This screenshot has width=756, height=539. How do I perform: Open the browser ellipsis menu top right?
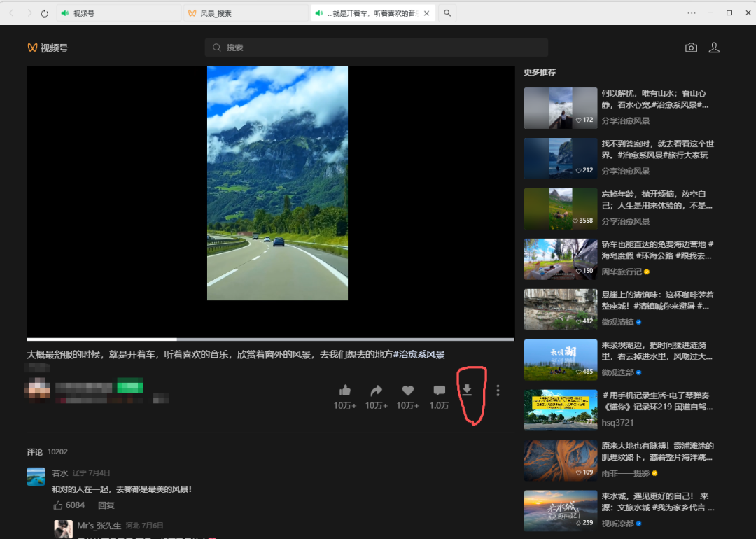pyautogui.click(x=692, y=12)
